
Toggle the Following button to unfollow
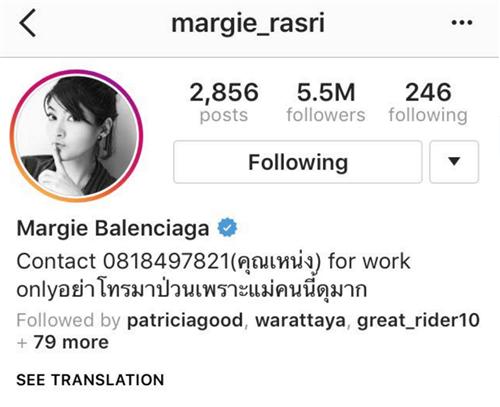pos(298,162)
